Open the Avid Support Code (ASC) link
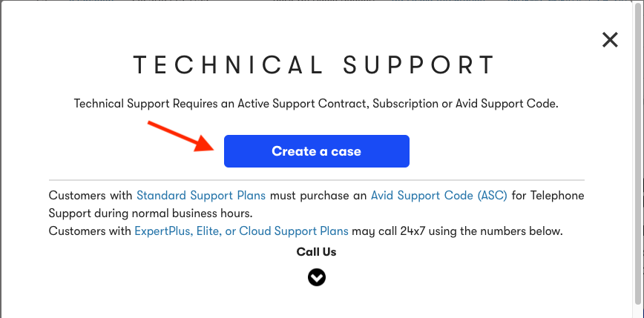 coord(439,195)
